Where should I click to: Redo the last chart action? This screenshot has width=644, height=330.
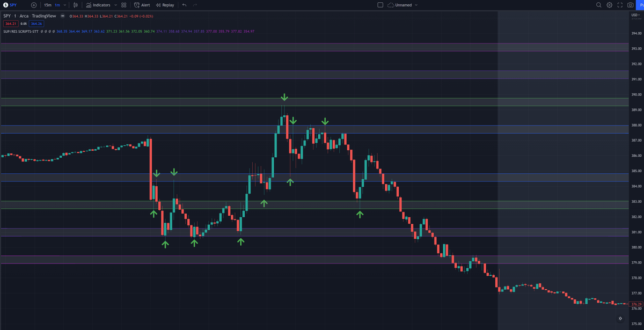tap(195, 5)
